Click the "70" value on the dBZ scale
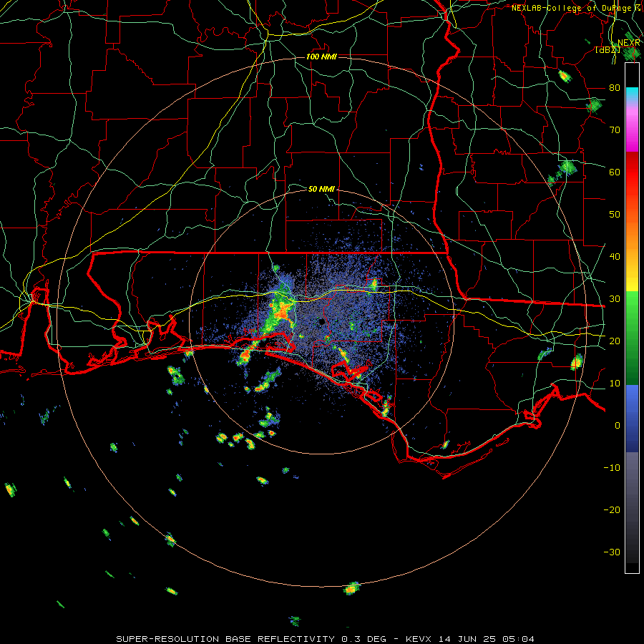The image size is (644, 644). 615,130
